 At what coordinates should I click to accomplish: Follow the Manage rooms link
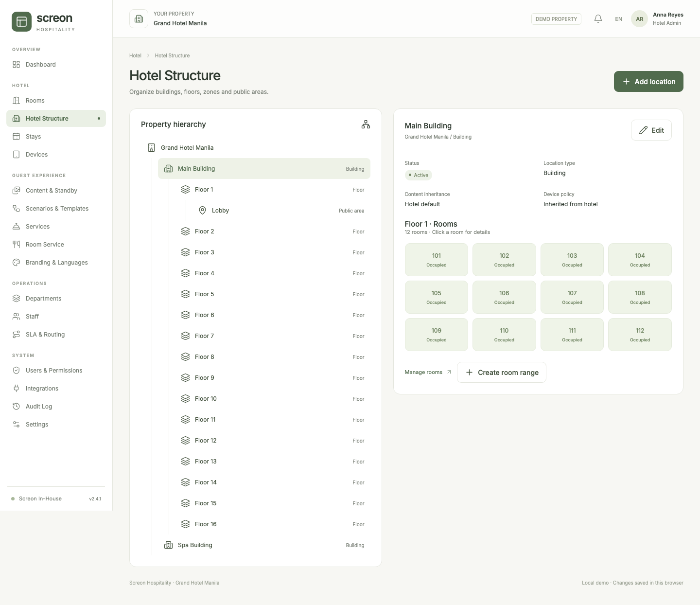428,373
